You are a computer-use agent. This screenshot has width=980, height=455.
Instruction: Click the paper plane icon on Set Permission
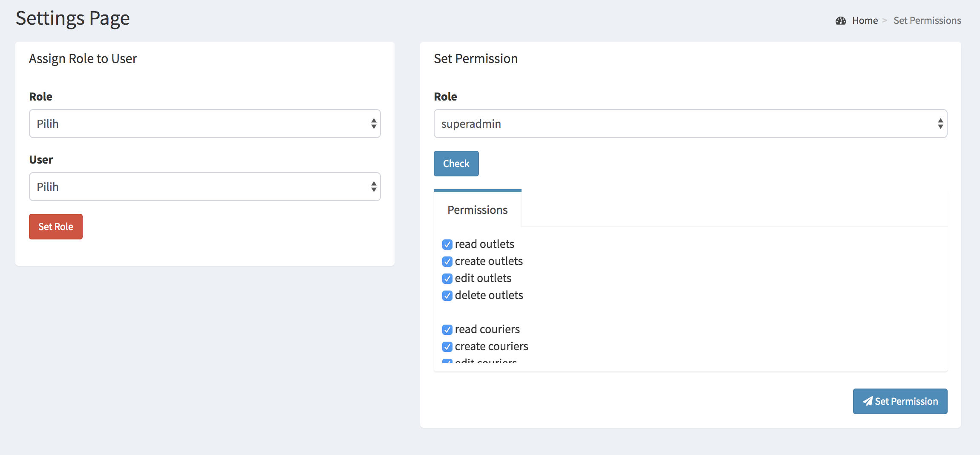pyautogui.click(x=868, y=401)
